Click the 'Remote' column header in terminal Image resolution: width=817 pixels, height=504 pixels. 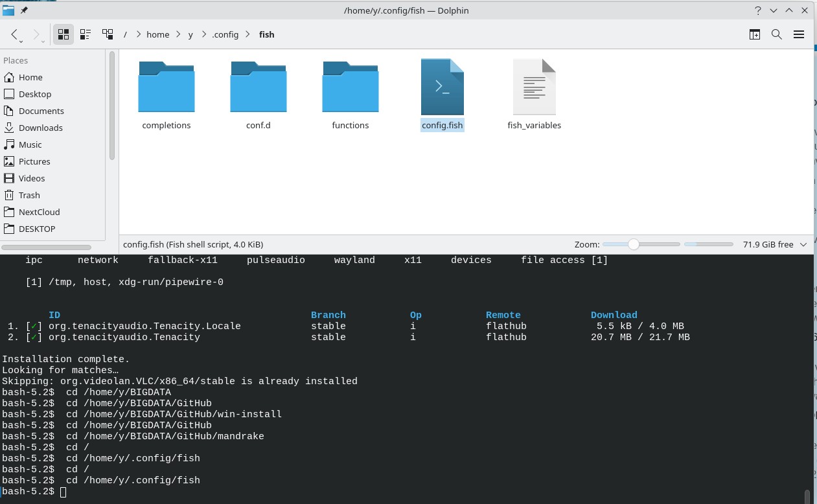tap(503, 315)
